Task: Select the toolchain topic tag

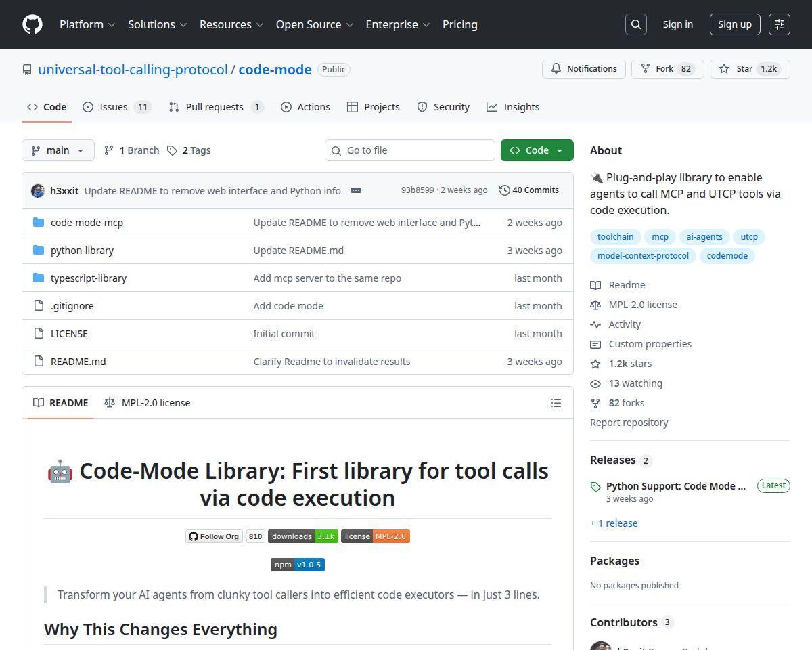Action: point(616,237)
